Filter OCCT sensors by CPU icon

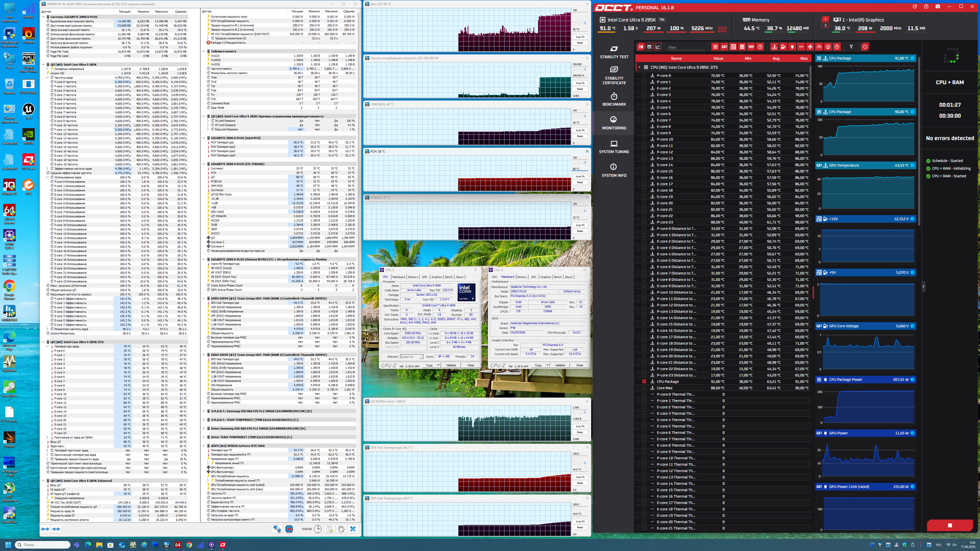tap(715, 47)
